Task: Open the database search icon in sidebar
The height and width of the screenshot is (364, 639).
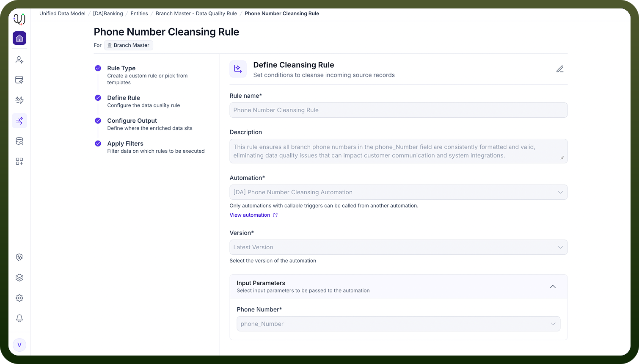Action: 19,141
